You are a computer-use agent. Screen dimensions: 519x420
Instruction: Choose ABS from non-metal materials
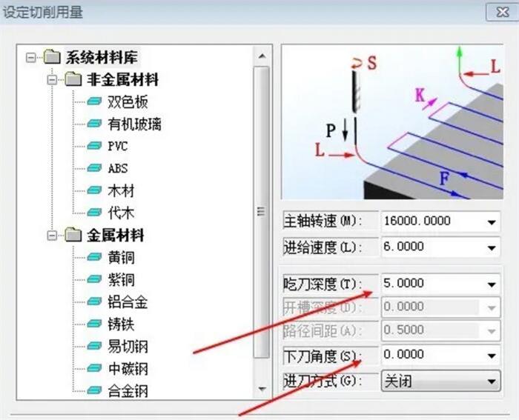[x=117, y=168]
